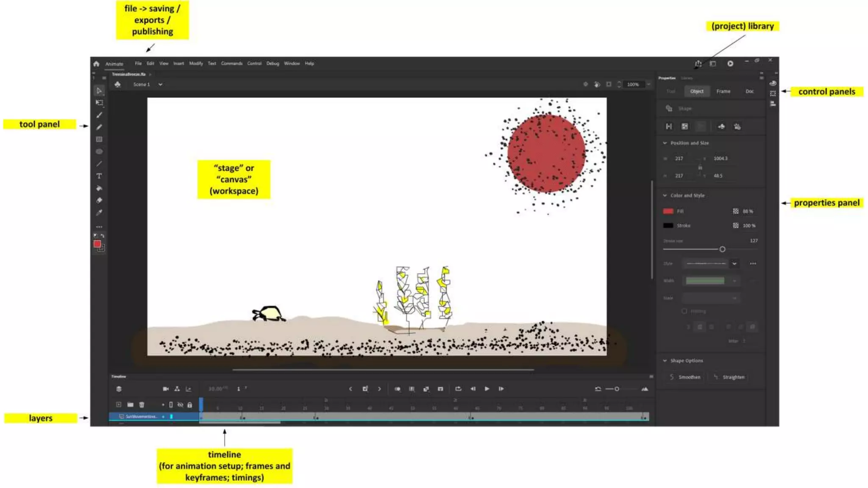Toggle the Hinting checkbox
This screenshot has width=868, height=488.
click(x=684, y=311)
